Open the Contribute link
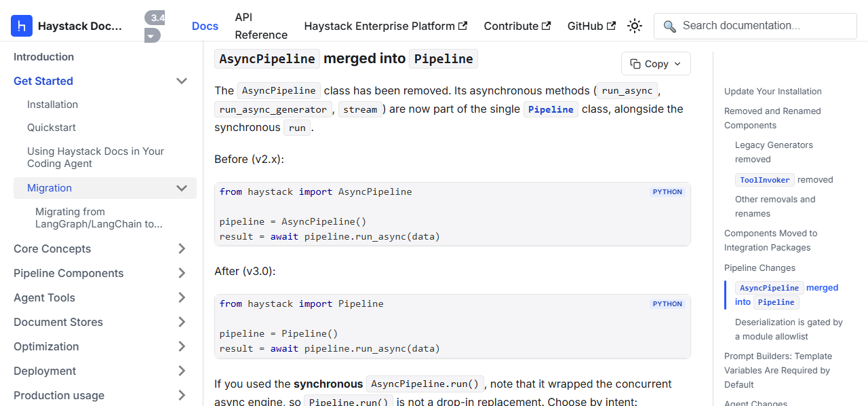The image size is (868, 406). coord(517,26)
